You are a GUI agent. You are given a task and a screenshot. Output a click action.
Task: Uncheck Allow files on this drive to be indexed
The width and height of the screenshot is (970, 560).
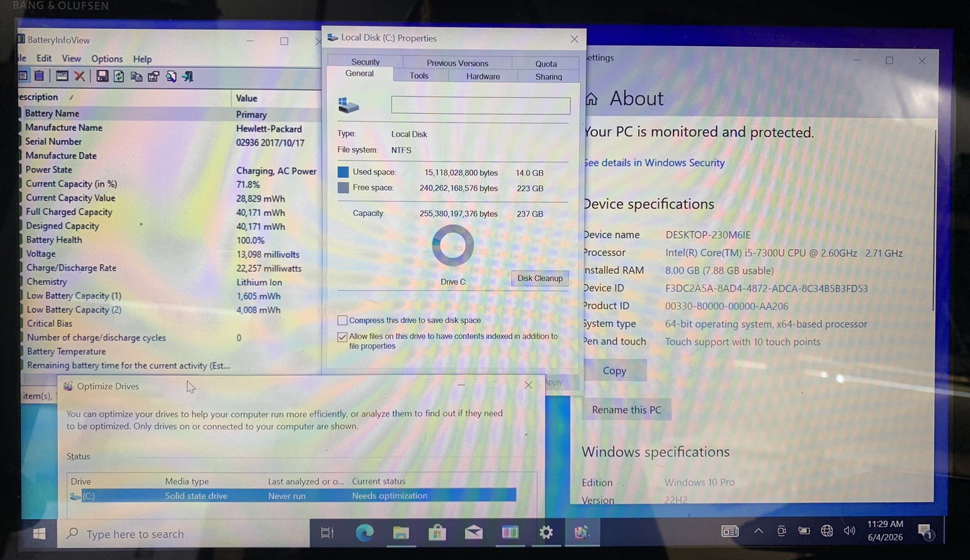[343, 337]
